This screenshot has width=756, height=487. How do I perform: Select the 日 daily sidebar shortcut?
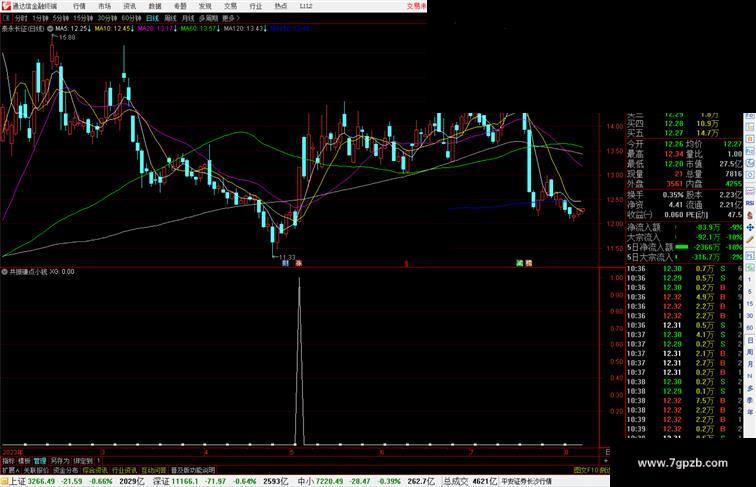point(750,340)
